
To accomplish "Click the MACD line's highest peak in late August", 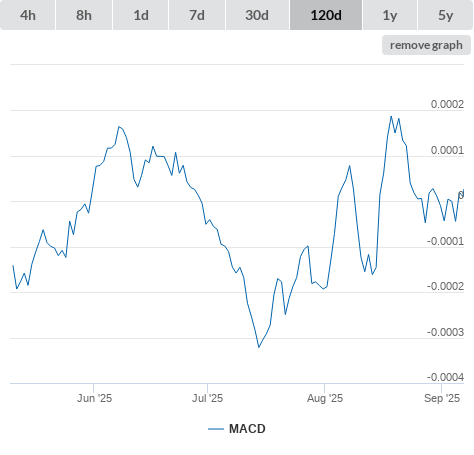I will [x=391, y=116].
